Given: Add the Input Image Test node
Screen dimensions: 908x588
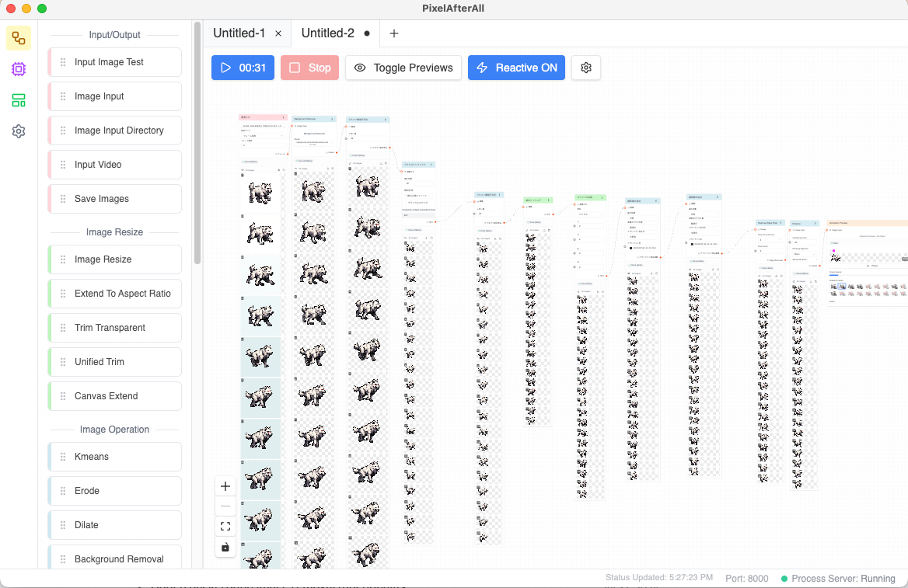Looking at the screenshot, I should click(114, 62).
